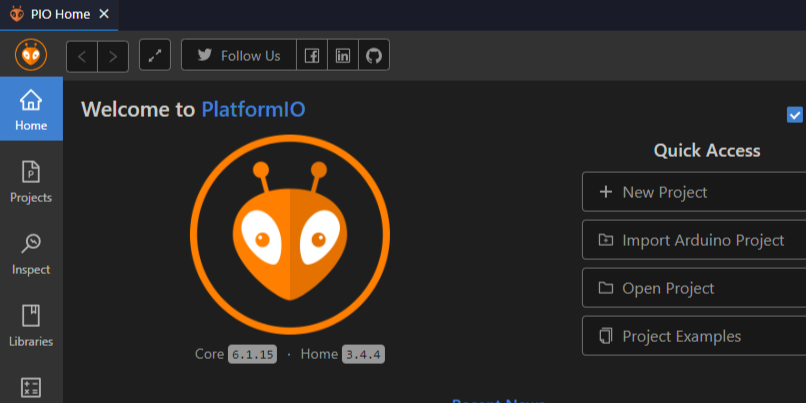Click the Twitter Follow Us button
The image size is (806, 403).
(239, 55)
